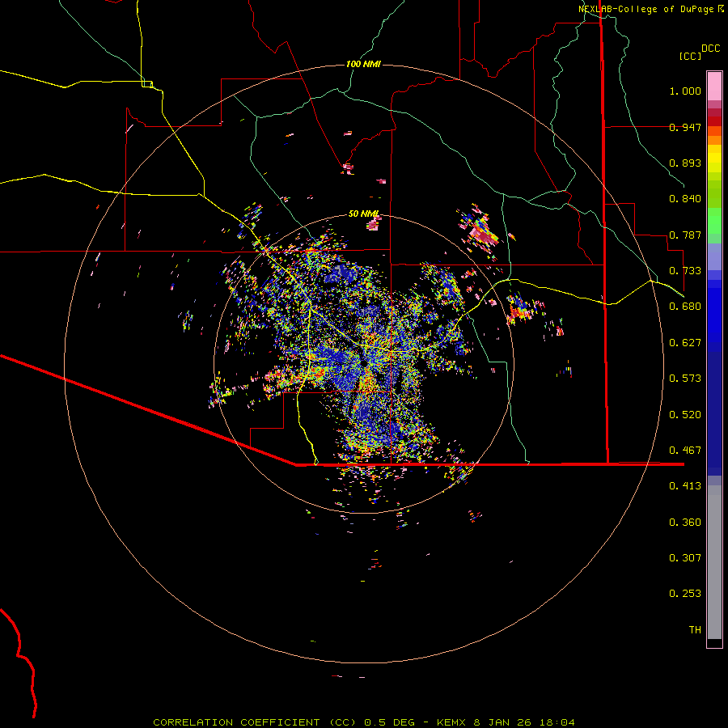Click the 0.787 legend value
728x728 pixels.
click(685, 235)
